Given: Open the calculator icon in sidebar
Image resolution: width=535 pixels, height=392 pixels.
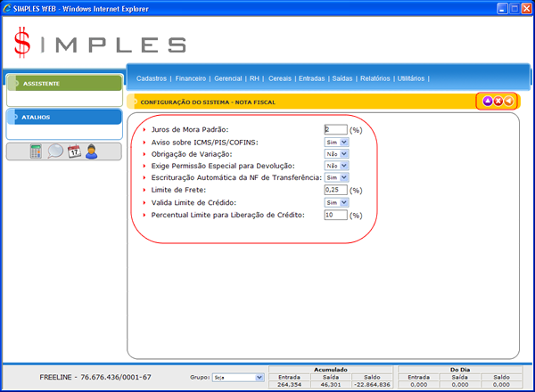Looking at the screenshot, I should [x=36, y=151].
